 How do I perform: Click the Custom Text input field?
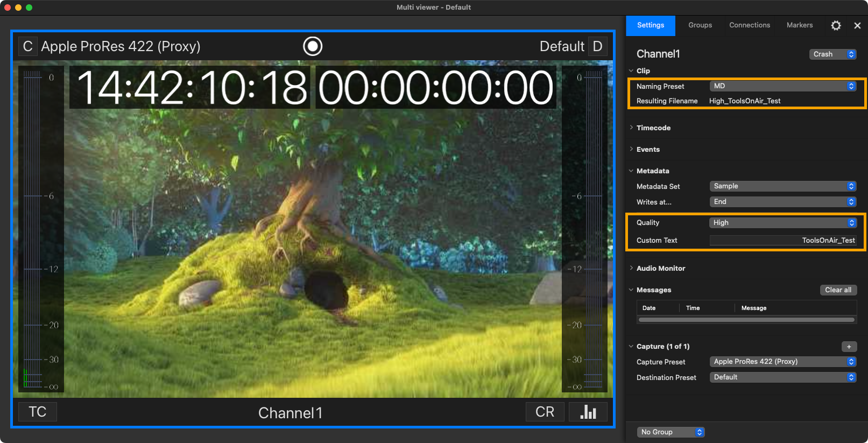[783, 241]
